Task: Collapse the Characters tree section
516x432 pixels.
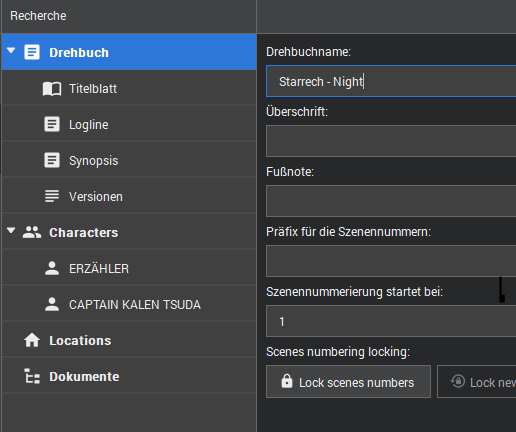Action: (11, 231)
